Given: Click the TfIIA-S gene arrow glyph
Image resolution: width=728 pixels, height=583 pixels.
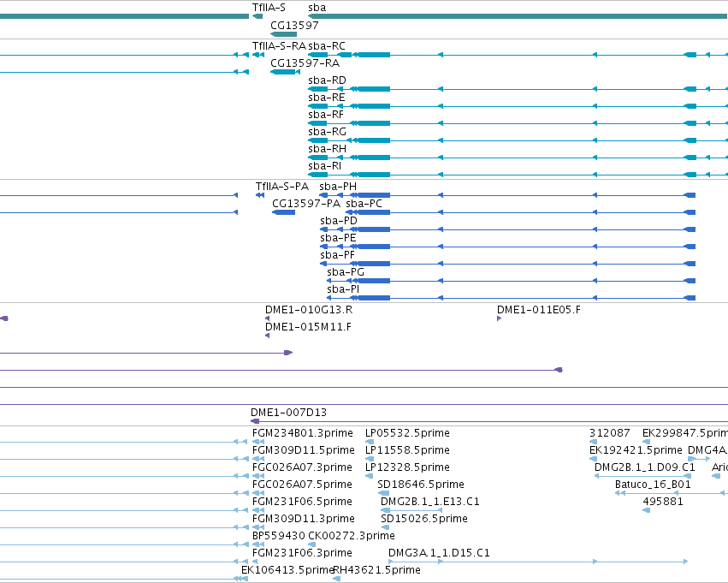Looking at the screenshot, I should [257, 16].
